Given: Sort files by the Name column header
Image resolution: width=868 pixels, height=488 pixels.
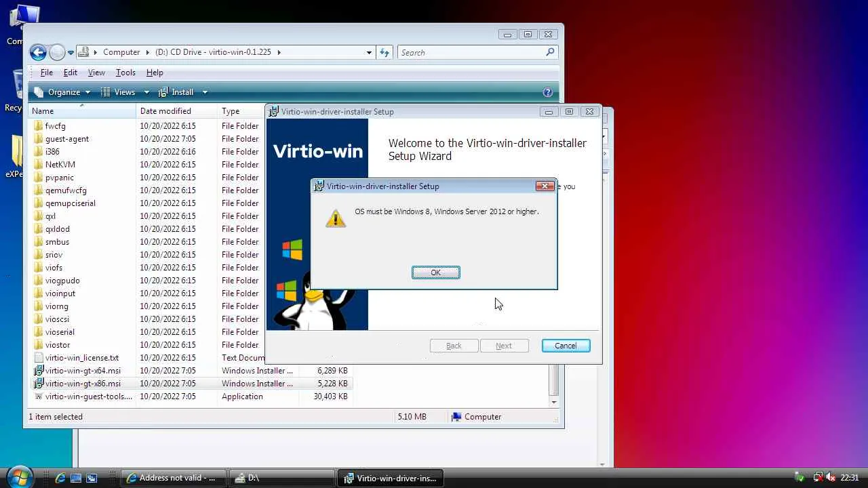Looking at the screenshot, I should click(83, 111).
